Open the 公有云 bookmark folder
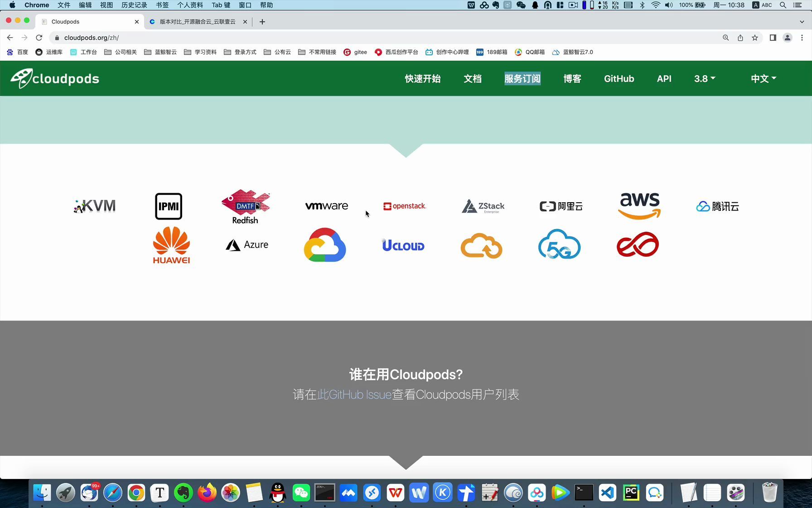This screenshot has width=812, height=508. click(277, 52)
